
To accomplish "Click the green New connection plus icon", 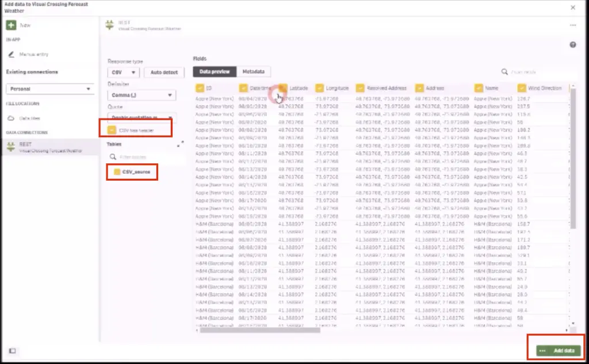I will [11, 25].
